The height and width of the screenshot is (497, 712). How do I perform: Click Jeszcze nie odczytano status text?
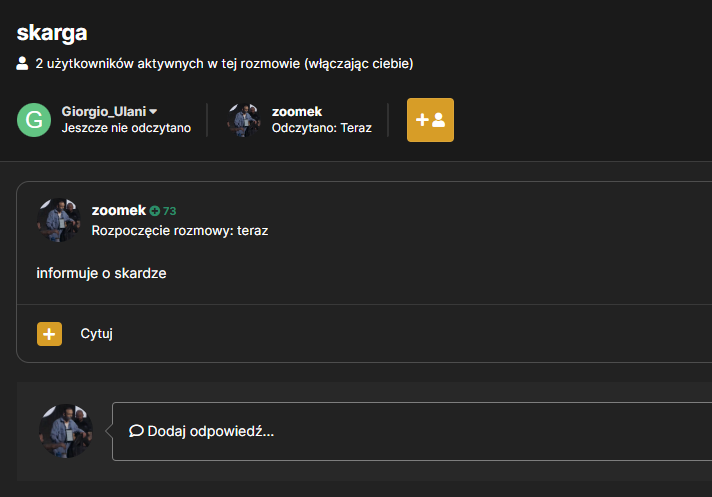[126, 128]
